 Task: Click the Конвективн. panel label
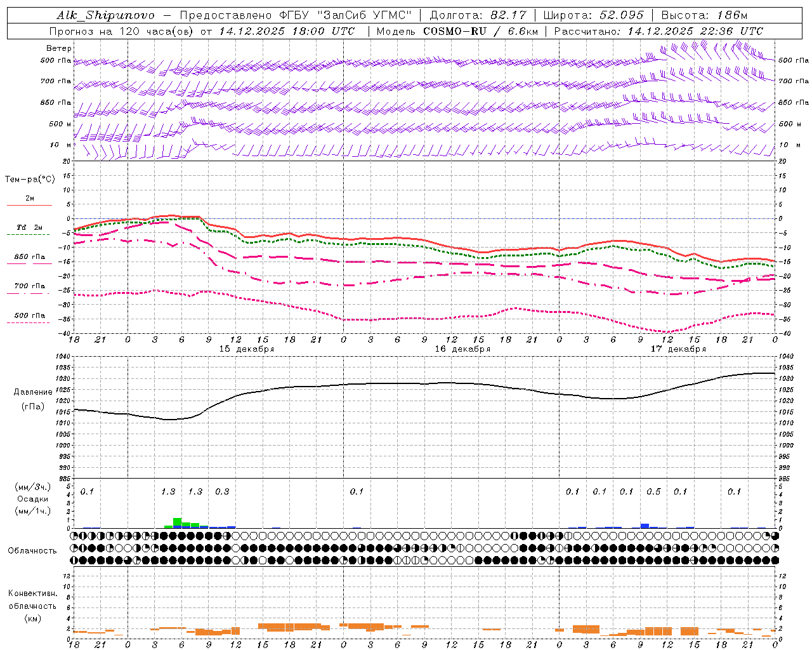tap(32, 594)
